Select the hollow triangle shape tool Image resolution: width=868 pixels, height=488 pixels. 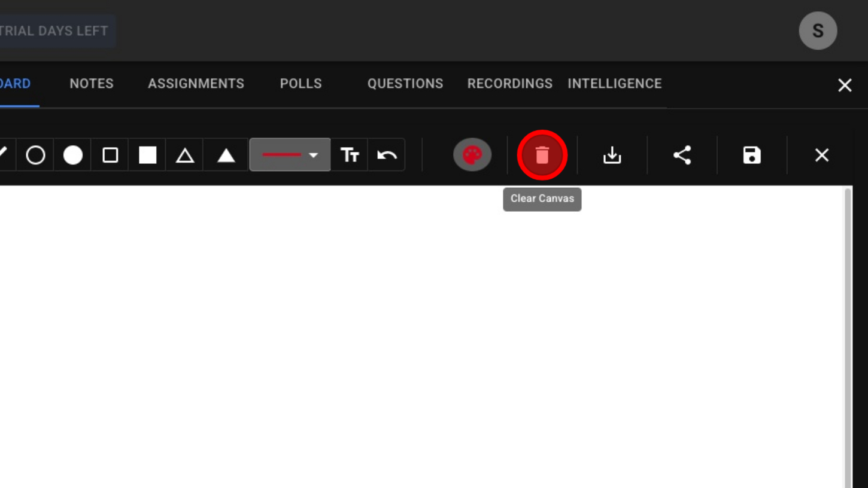185,155
